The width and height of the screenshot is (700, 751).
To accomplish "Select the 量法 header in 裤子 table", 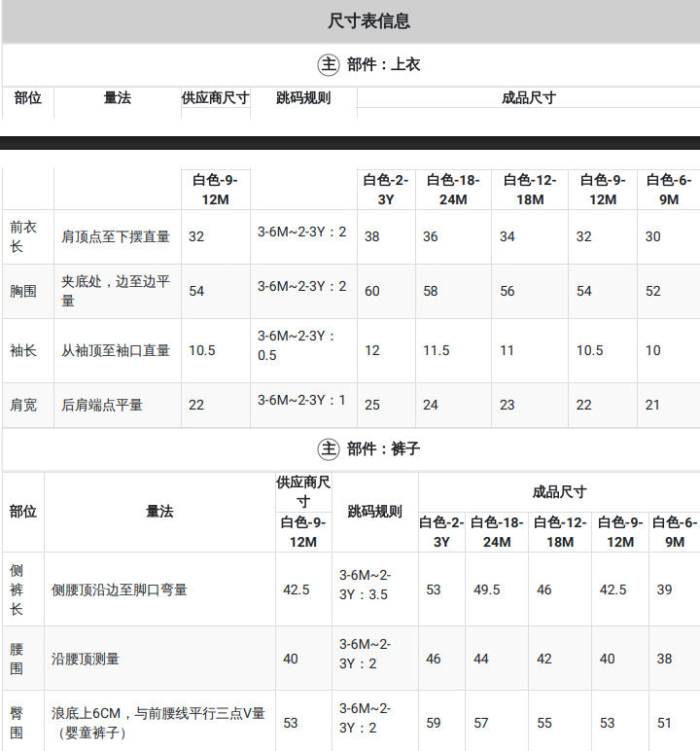I will click(159, 512).
